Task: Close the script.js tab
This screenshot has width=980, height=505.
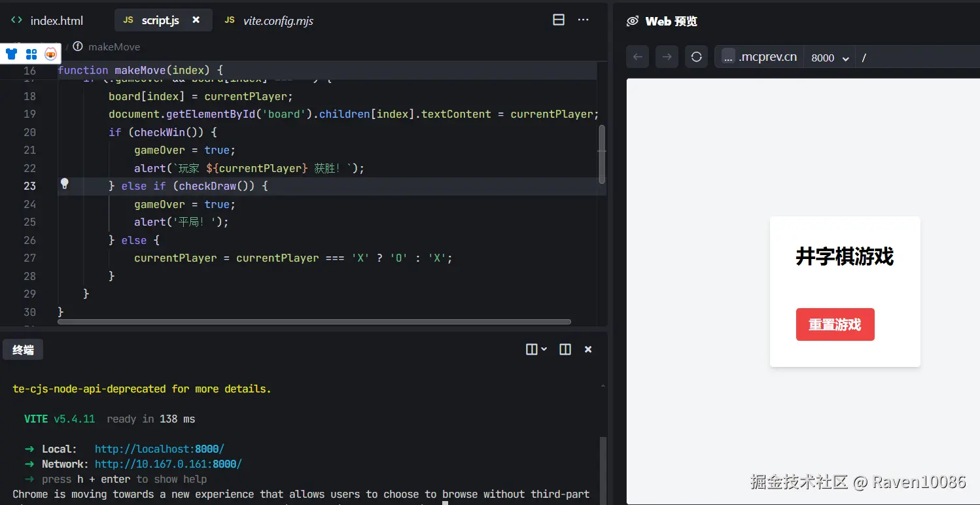Action: point(196,20)
